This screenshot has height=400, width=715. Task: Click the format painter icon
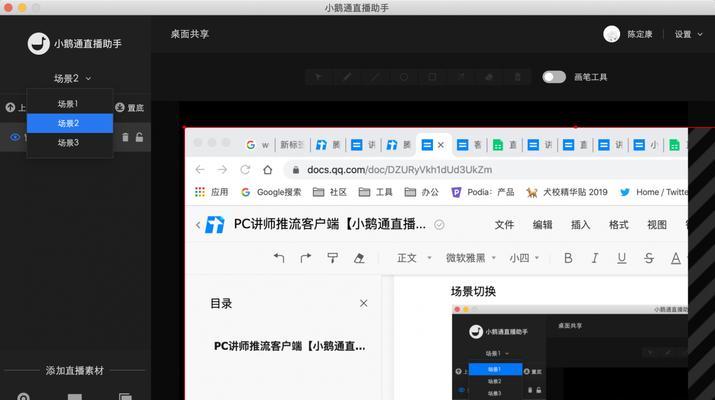pyautogui.click(x=332, y=258)
